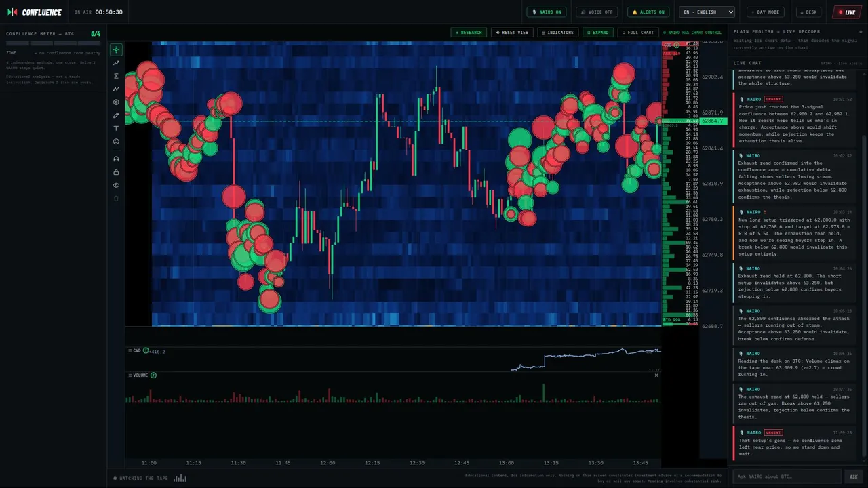The height and width of the screenshot is (488, 868).
Task: Click the 12:00 time axis label
Action: pos(328,463)
